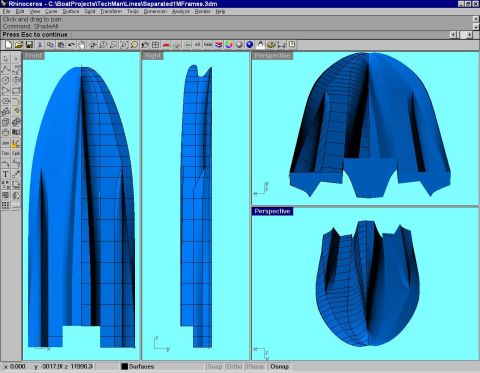480x373 pixels.
Task: Click the Right viewport title
Action: click(x=153, y=56)
